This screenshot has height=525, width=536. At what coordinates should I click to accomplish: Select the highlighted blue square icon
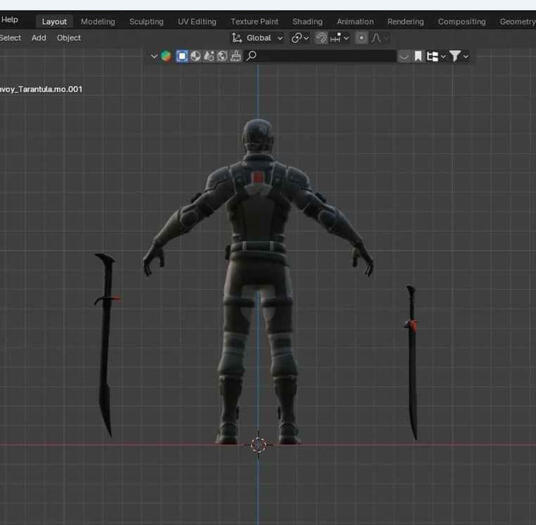tap(182, 56)
